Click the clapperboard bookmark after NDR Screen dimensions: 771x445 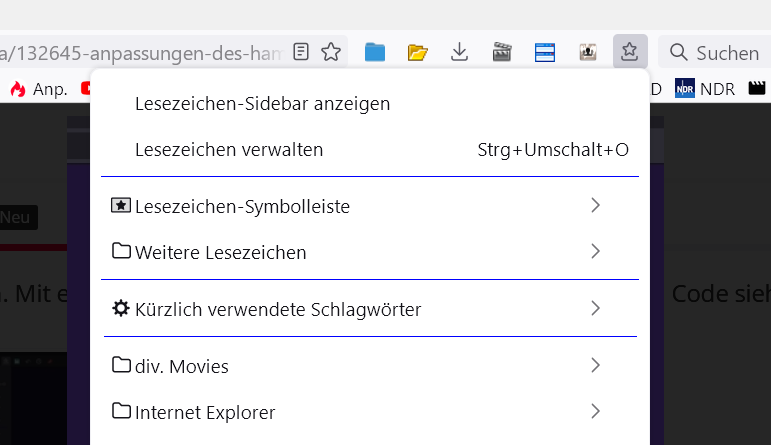click(x=757, y=89)
